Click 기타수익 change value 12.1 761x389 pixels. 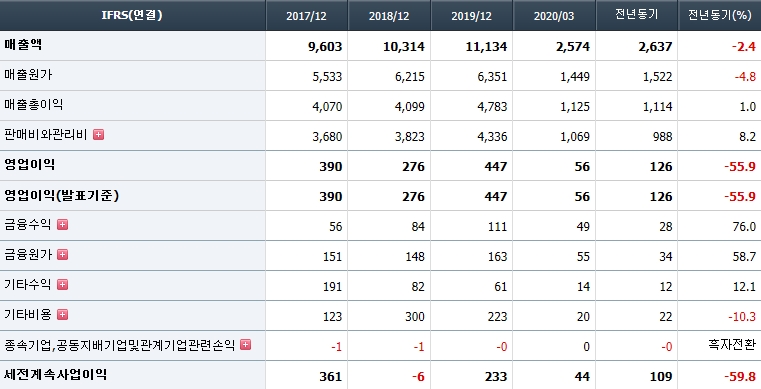(744, 287)
